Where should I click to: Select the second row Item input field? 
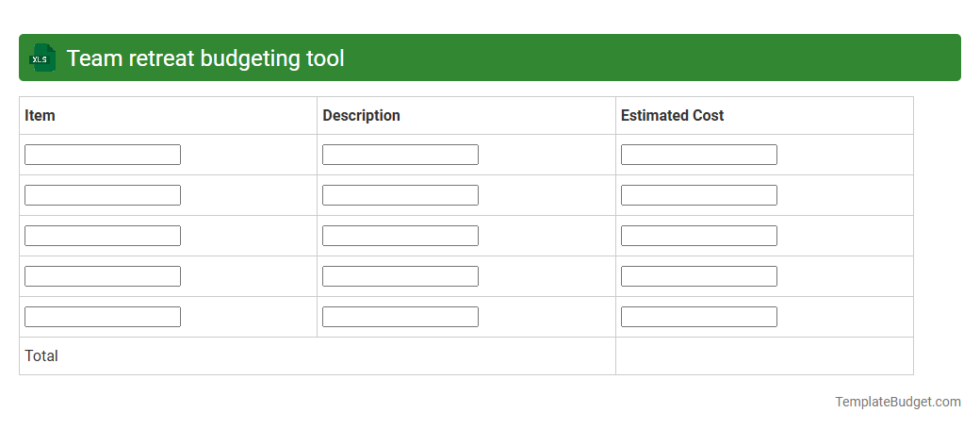(103, 195)
